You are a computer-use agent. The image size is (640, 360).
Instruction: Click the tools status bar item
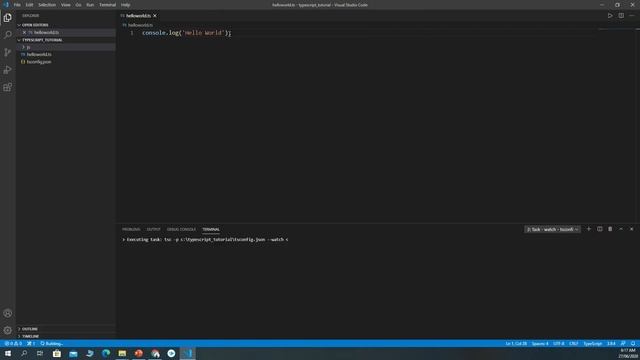31,344
